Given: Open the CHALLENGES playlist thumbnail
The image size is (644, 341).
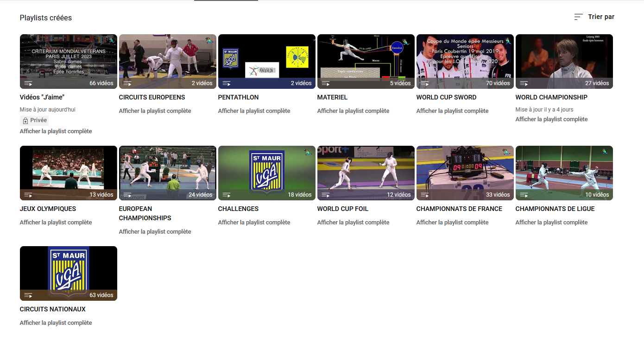Looking at the screenshot, I should pyautogui.click(x=267, y=173).
